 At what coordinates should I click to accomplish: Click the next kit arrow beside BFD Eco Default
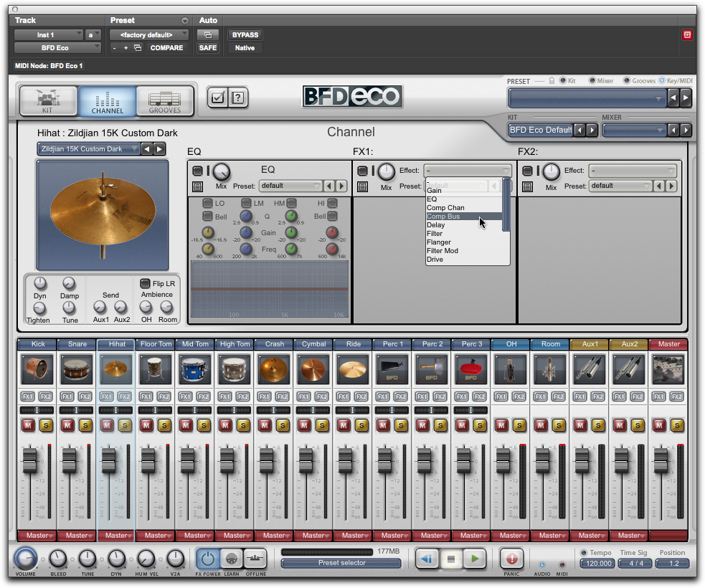coord(592,131)
